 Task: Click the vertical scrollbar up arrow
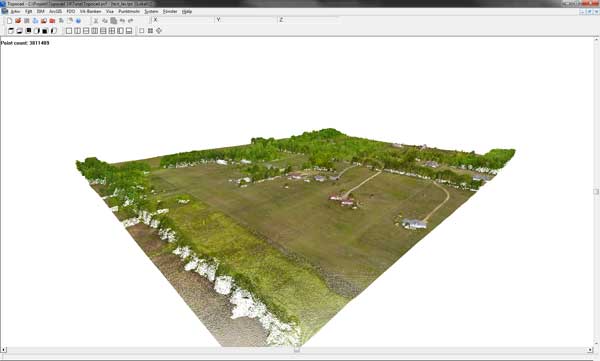click(x=596, y=39)
